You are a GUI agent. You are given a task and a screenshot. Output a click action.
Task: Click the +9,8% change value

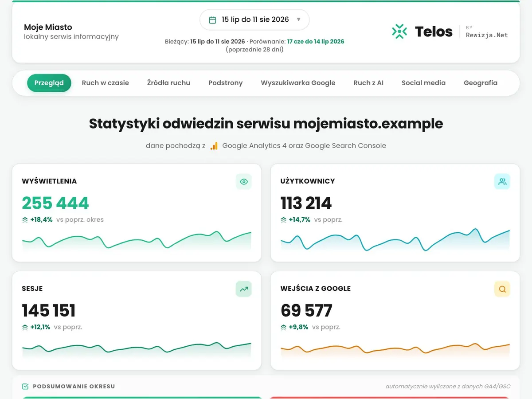click(298, 327)
